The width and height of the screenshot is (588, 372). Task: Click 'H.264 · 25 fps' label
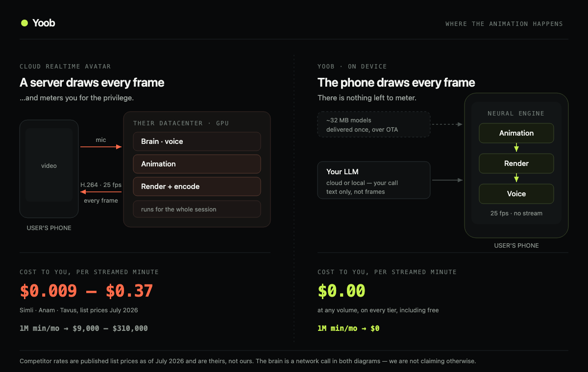click(101, 185)
